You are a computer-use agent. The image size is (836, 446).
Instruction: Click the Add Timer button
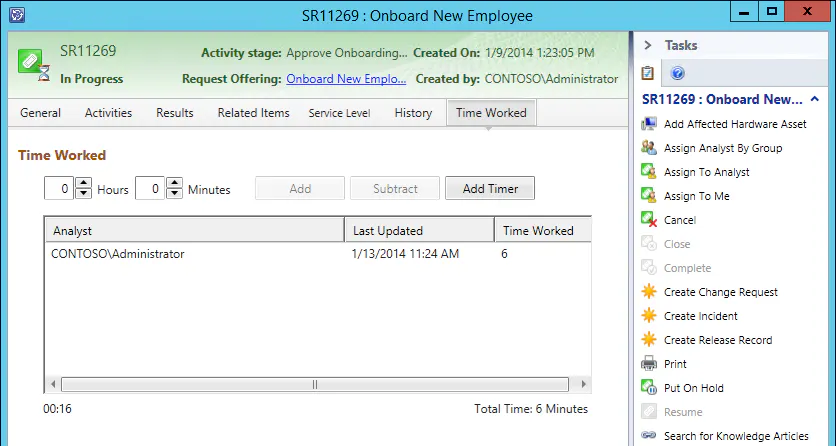pyautogui.click(x=490, y=189)
